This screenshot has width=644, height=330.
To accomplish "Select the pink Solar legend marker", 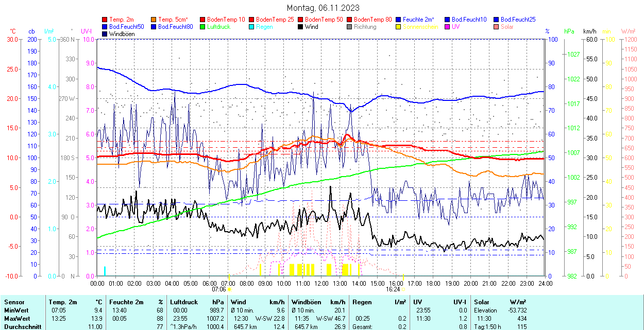I will 497,27.
